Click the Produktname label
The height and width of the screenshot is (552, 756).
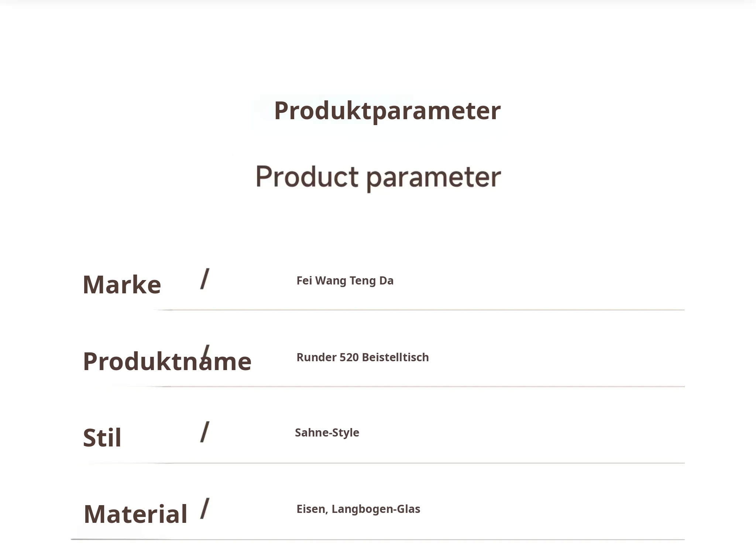point(167,362)
